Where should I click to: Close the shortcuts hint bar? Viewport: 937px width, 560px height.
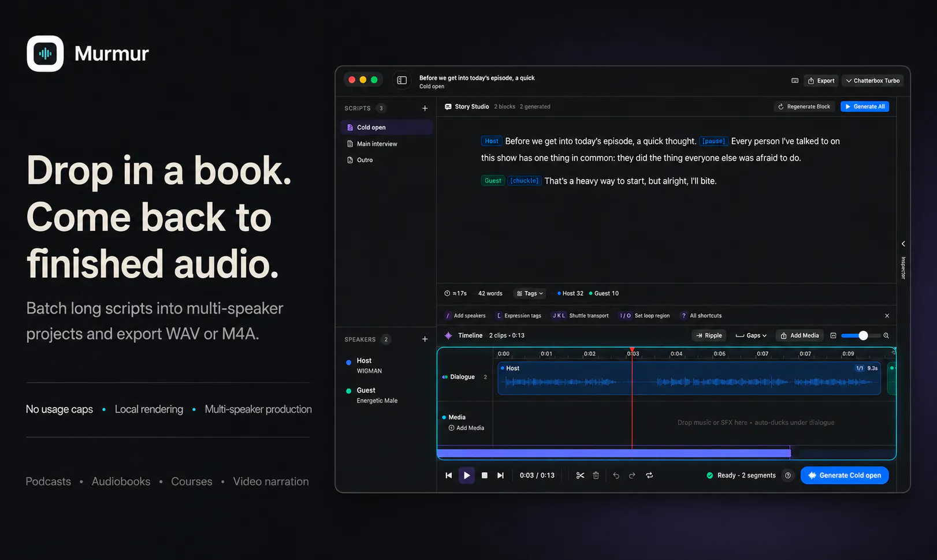coord(887,316)
